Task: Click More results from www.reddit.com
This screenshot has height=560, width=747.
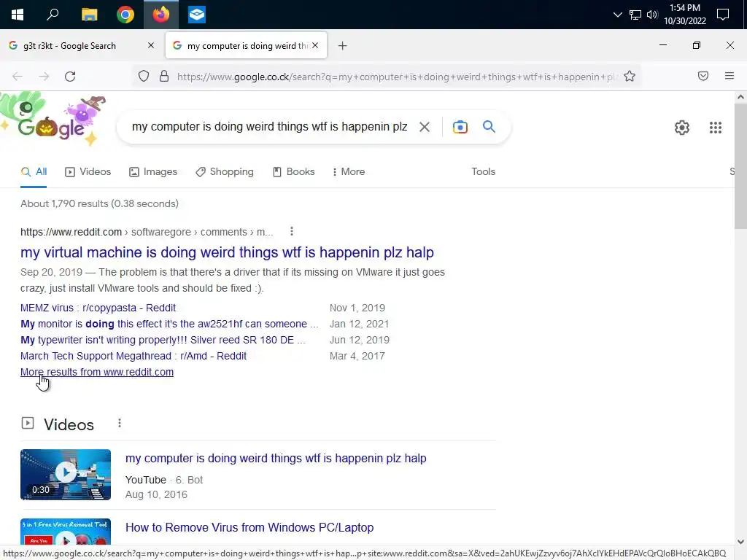Action: 97,373
